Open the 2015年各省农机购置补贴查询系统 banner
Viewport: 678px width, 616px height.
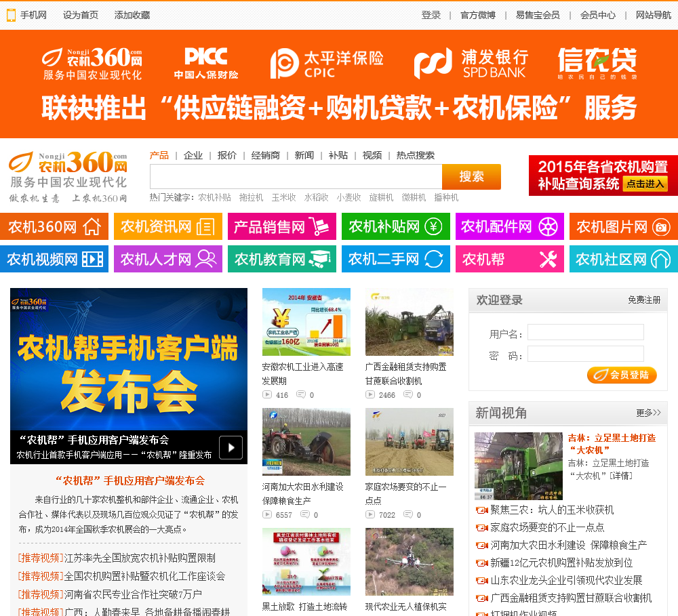click(603, 176)
